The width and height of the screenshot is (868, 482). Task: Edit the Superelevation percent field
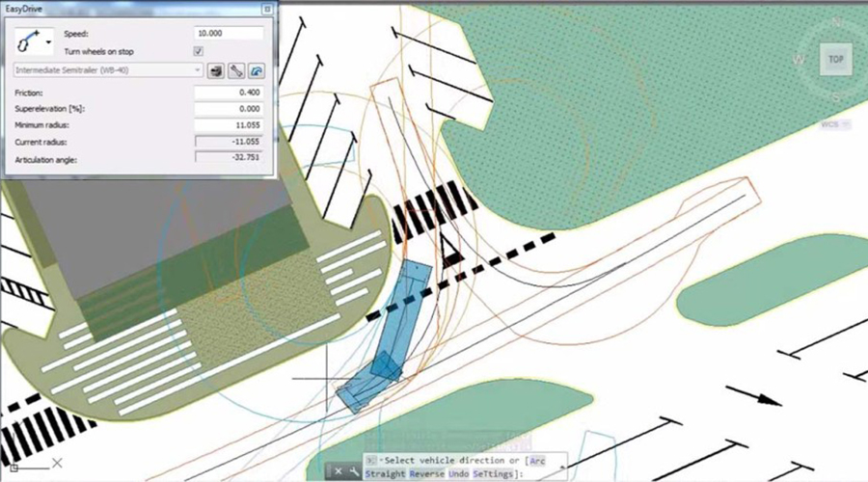(x=229, y=109)
